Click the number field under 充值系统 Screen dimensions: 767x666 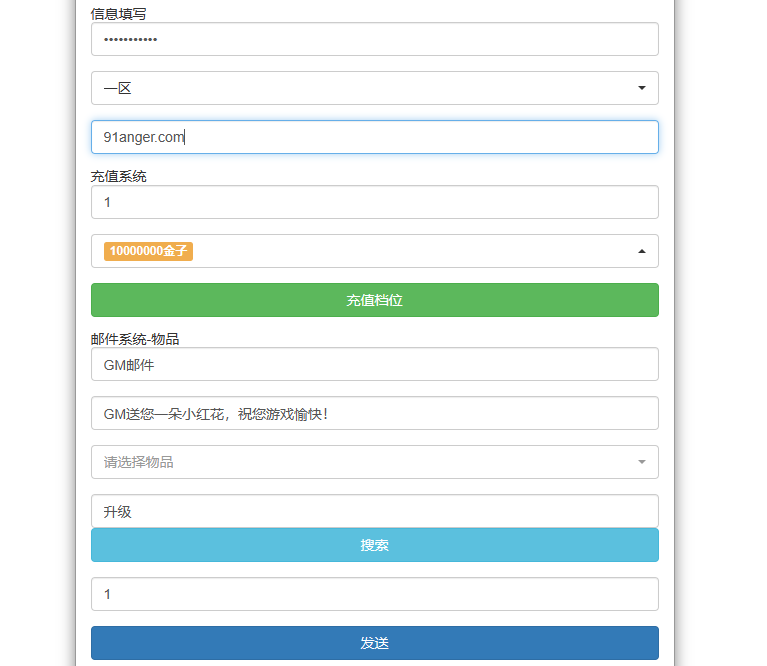pyautogui.click(x=374, y=202)
